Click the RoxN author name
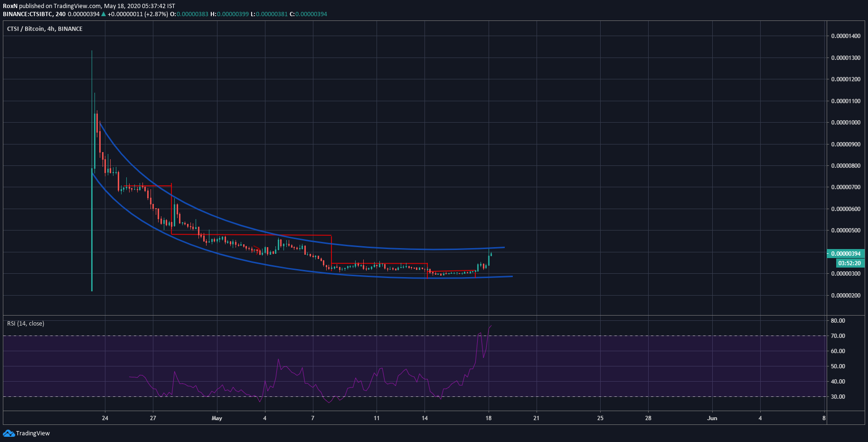This screenshot has height=442, width=868. (x=10, y=6)
